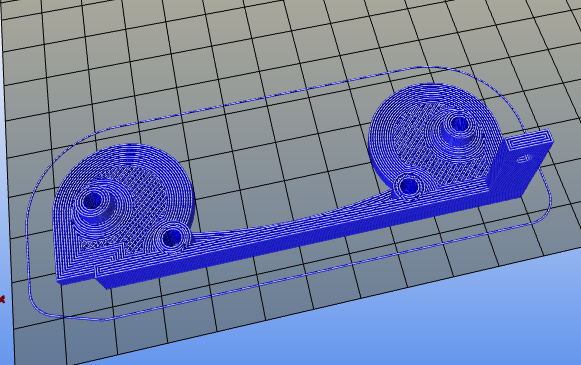This screenshot has height=365, width=581.
Task: Select the center hole of right hub
Action: point(459,123)
